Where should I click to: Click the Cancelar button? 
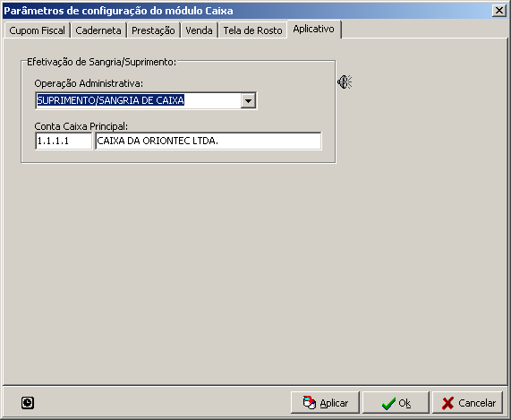tap(468, 403)
